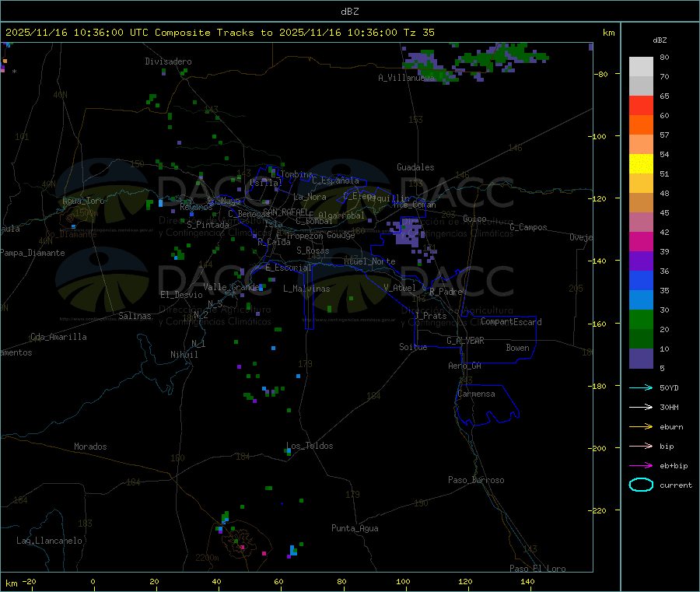This screenshot has height=592, width=700.
Task: Click the large purple echo cluster near Guico
Action: coord(407,232)
